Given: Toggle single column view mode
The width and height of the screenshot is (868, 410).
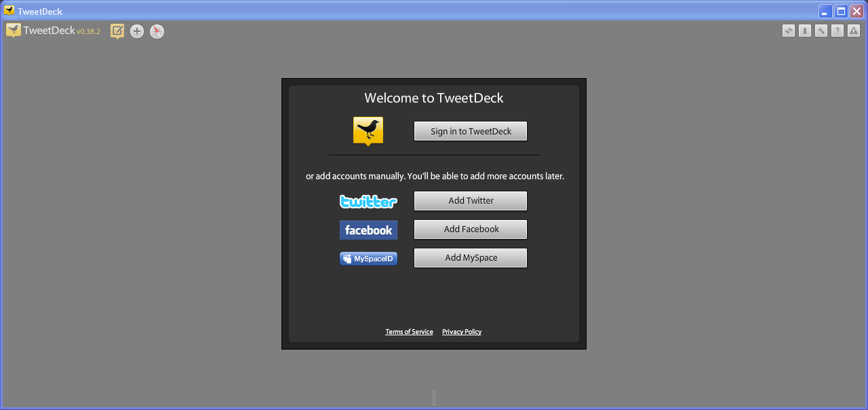Looking at the screenshot, I should [x=804, y=31].
